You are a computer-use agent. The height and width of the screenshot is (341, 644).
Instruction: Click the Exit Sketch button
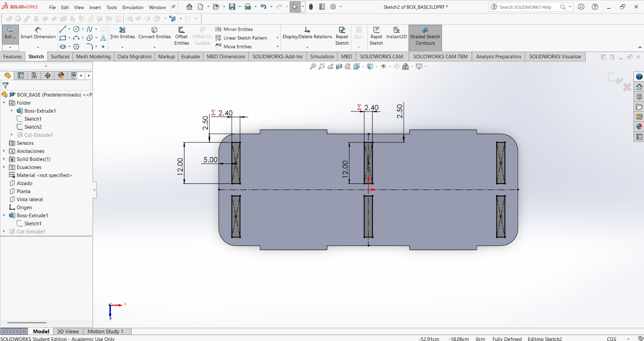coord(10,33)
